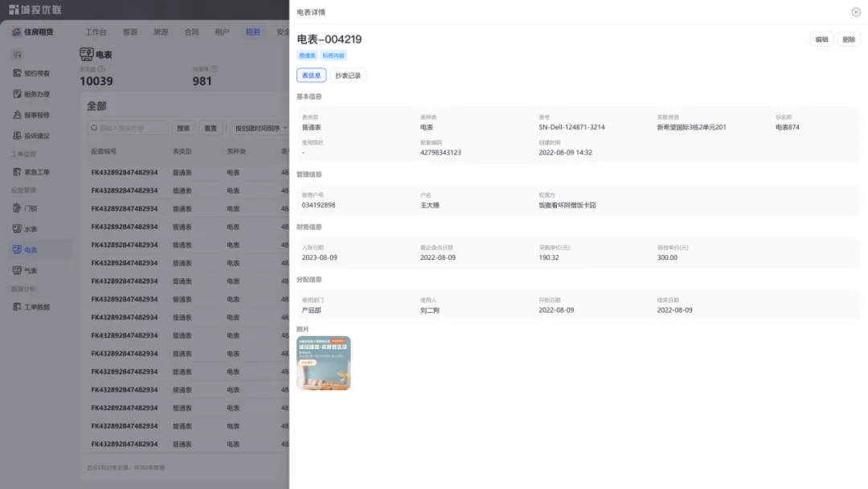Go to 门锁 device page
Screen dimensions: 868x489
pos(31,208)
